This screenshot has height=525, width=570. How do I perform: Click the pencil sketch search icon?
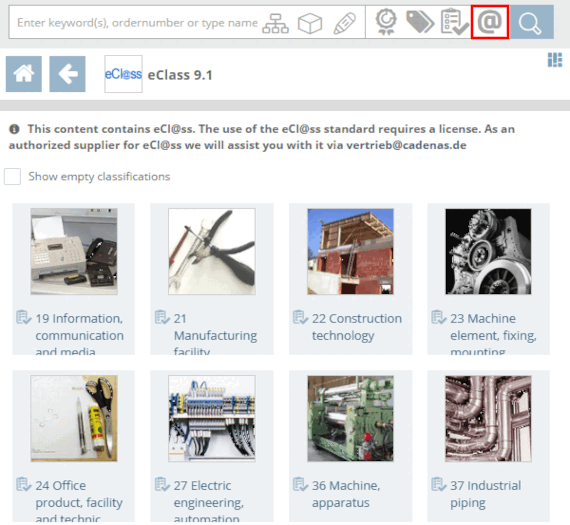345,23
